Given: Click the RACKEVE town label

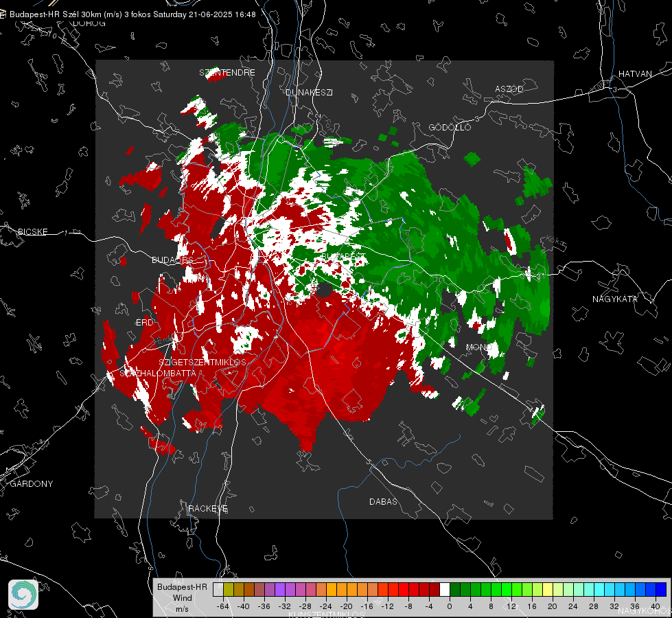Looking at the screenshot, I should coord(208,509).
